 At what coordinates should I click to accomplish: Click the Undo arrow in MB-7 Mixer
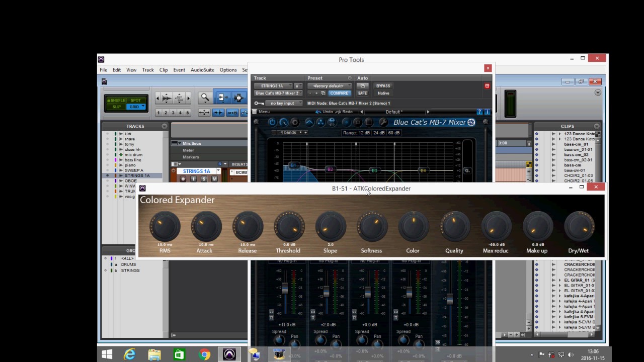pos(318,112)
